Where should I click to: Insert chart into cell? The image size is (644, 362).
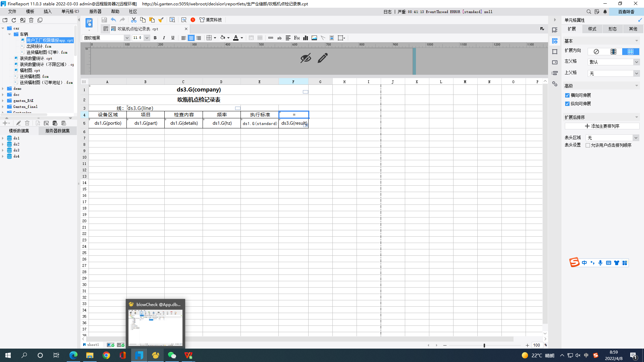pyautogui.click(x=306, y=38)
